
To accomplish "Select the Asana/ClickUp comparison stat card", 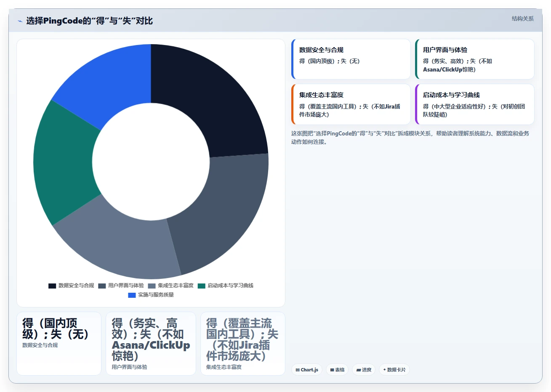I will (x=151, y=343).
